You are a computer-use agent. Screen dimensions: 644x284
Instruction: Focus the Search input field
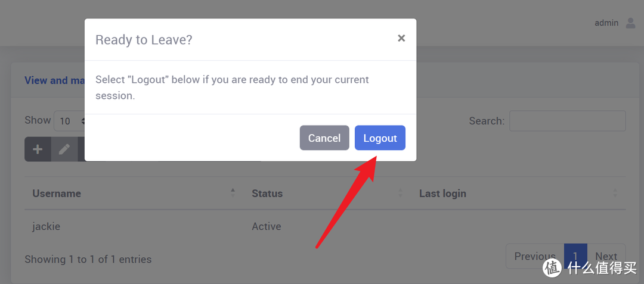coord(567,121)
